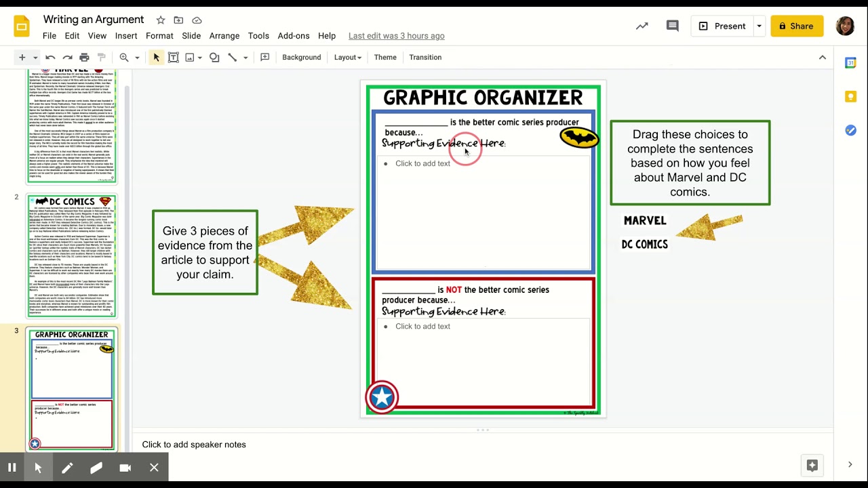The height and width of the screenshot is (488, 868).
Task: Click the zoom magnifier tool
Action: (124, 58)
